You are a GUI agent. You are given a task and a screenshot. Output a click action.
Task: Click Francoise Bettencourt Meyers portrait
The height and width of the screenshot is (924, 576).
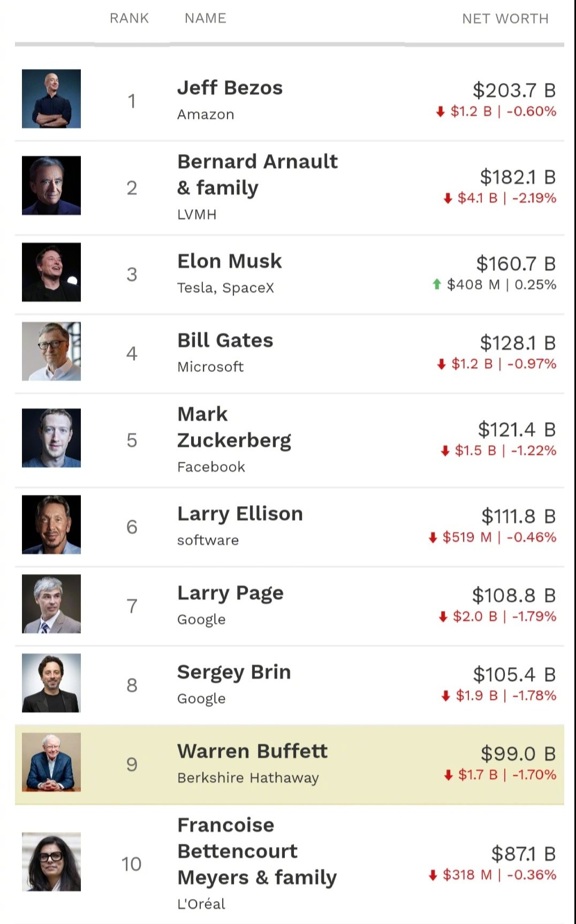click(x=51, y=861)
